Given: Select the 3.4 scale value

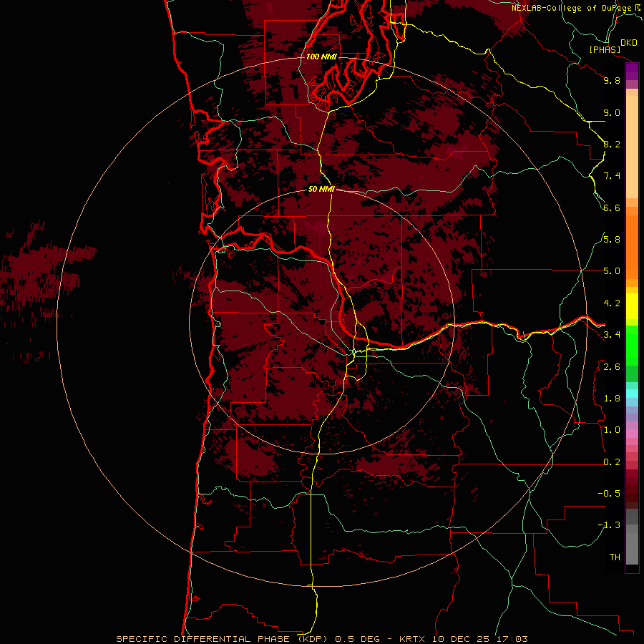Looking at the screenshot, I should point(612,335).
